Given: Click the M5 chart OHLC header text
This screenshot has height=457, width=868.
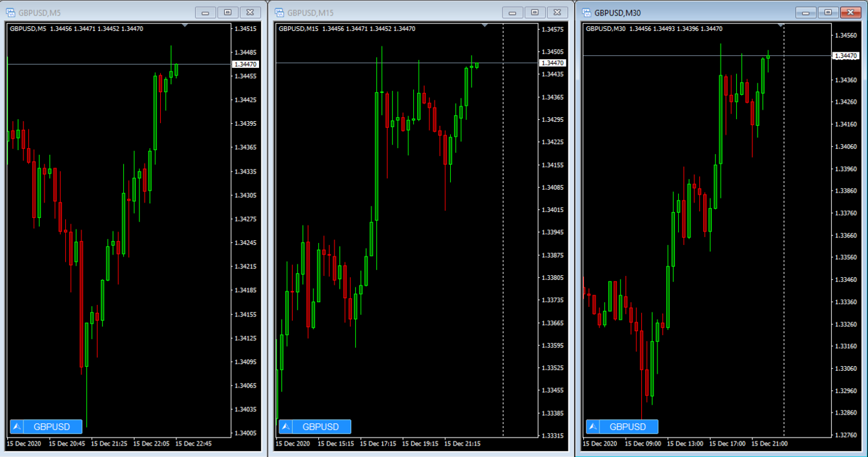Looking at the screenshot, I should [76, 29].
